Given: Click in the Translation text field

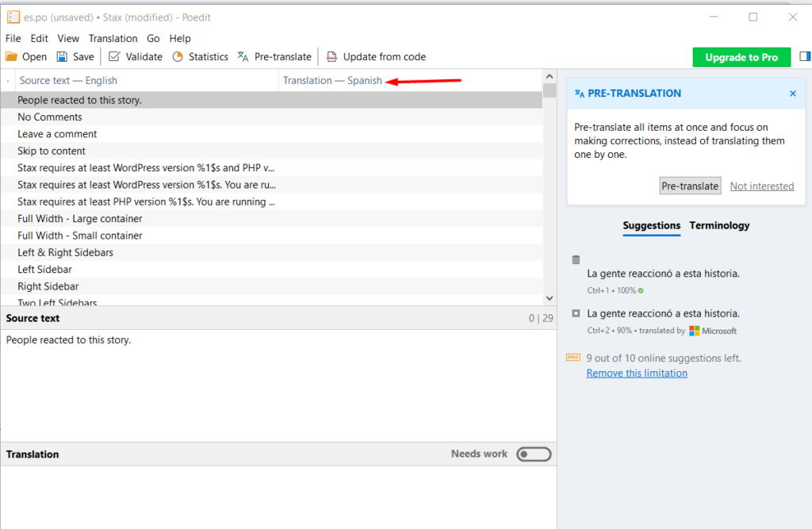Looking at the screenshot, I should coord(278,496).
